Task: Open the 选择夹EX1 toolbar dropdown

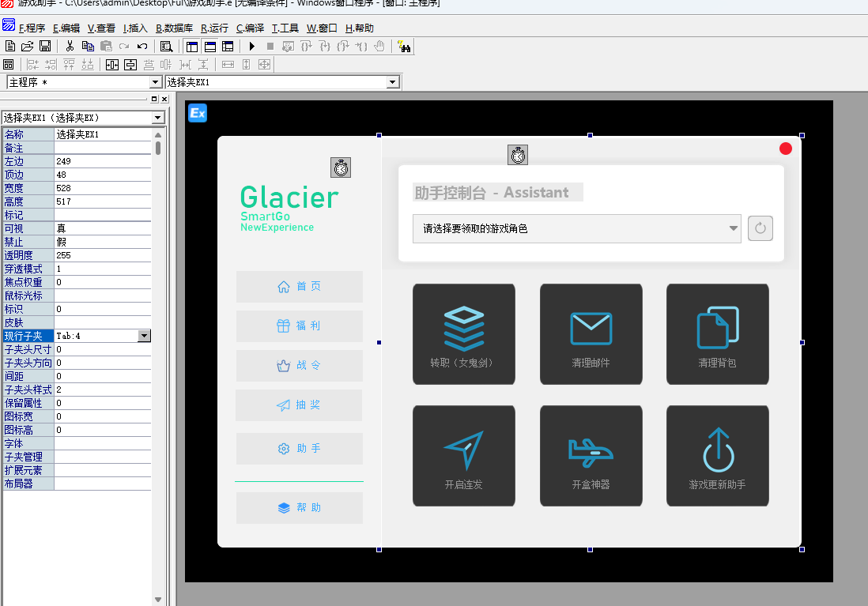Action: tap(393, 82)
